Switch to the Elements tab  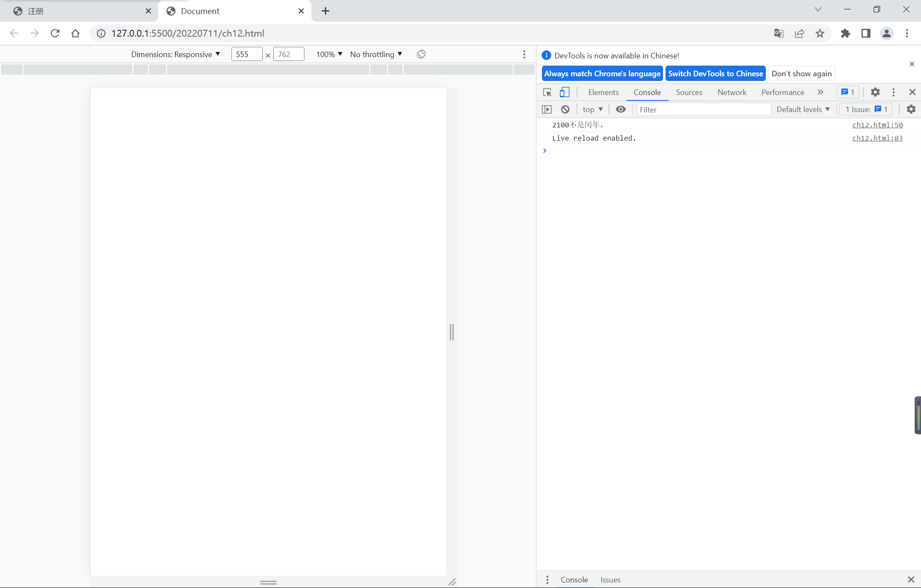[x=603, y=92]
